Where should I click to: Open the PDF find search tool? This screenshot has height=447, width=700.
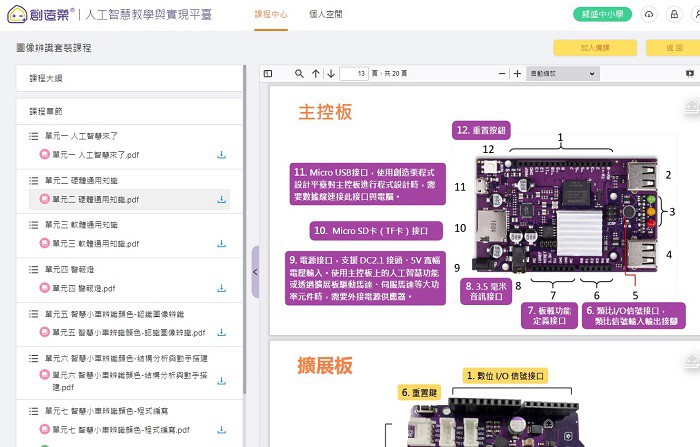pos(299,74)
